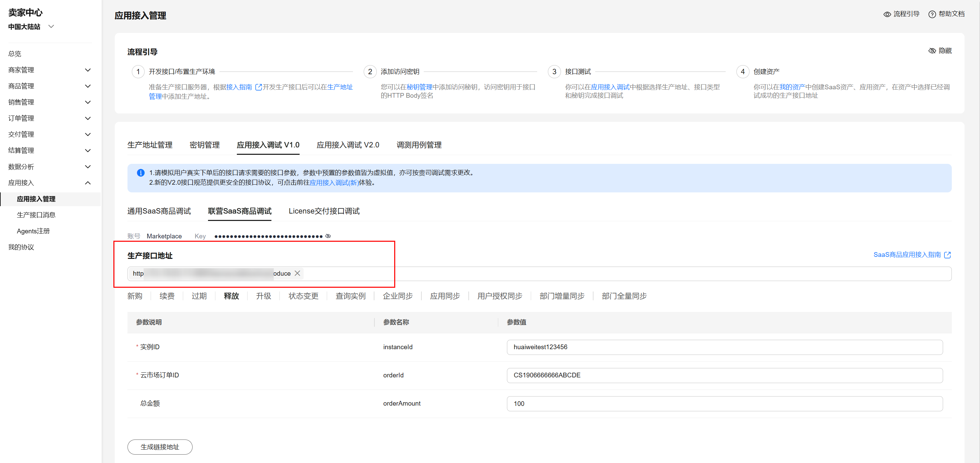Image resolution: width=980 pixels, height=463 pixels.
Task: Click the orderId value input field
Action: point(724,375)
